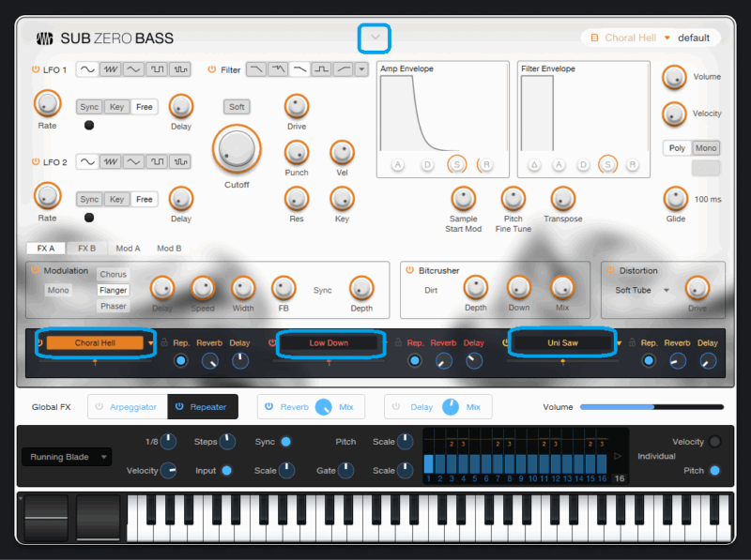Toggle the Repeater in Global FX
This screenshot has height=560, width=751.
click(x=203, y=407)
